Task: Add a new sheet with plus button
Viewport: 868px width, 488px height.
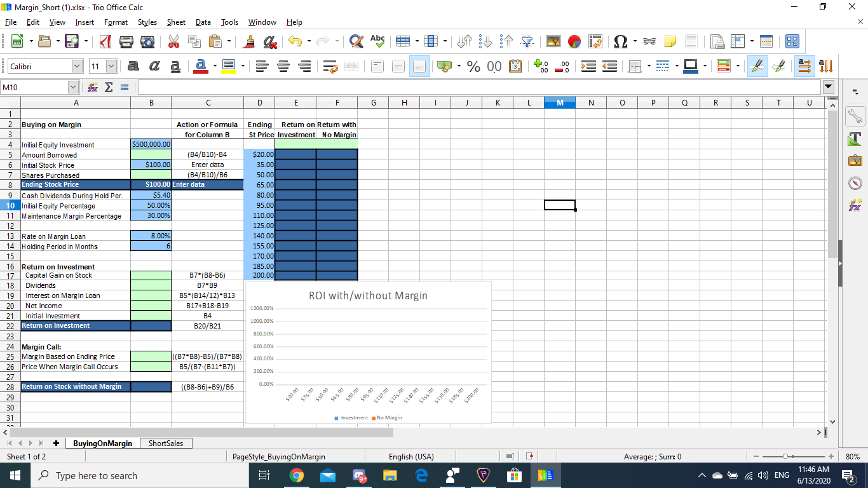Action: tap(57, 444)
